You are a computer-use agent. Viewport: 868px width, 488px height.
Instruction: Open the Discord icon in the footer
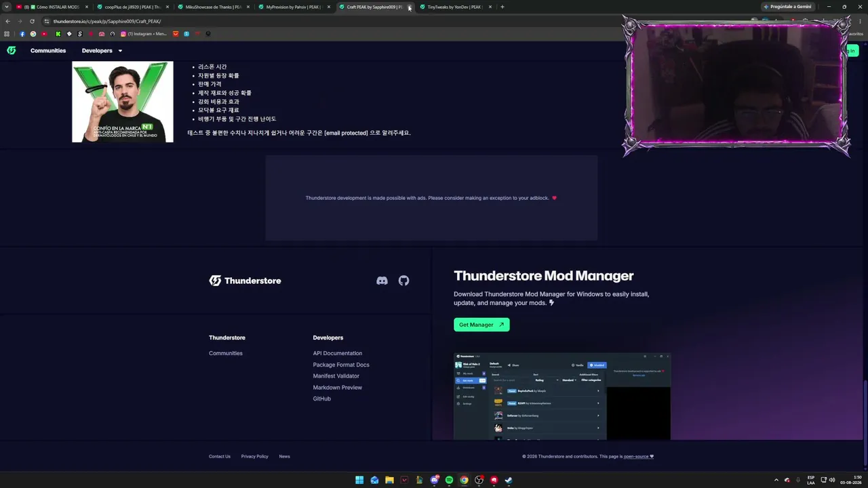[x=382, y=281]
